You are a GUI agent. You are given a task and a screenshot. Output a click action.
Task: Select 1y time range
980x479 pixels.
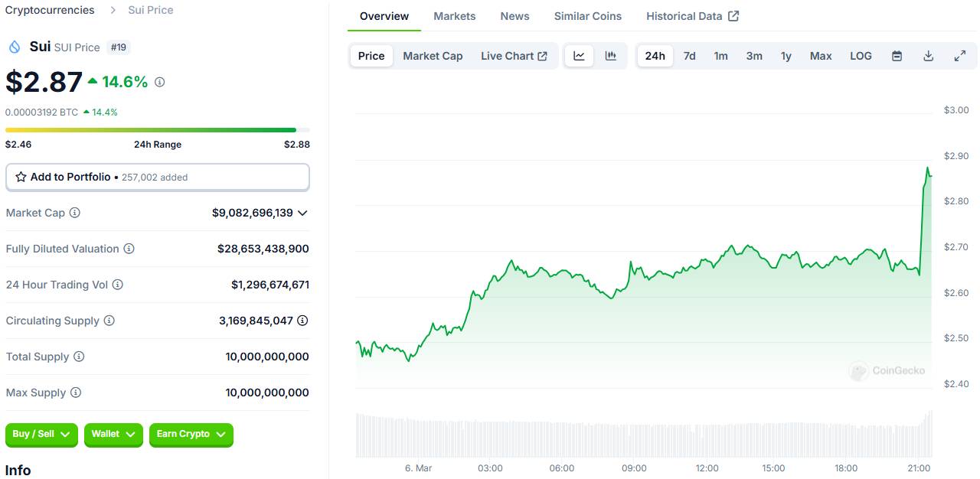click(x=786, y=56)
